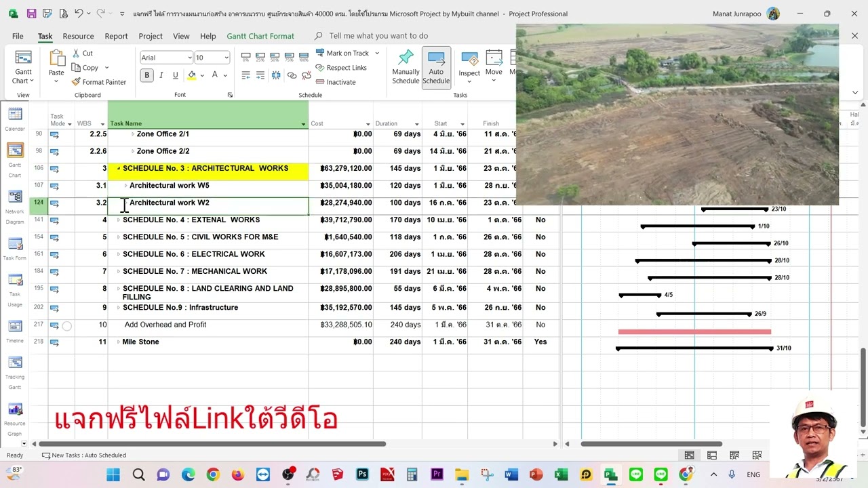
Task: Mark task 100% complete
Action: pyautogui.click(x=304, y=57)
